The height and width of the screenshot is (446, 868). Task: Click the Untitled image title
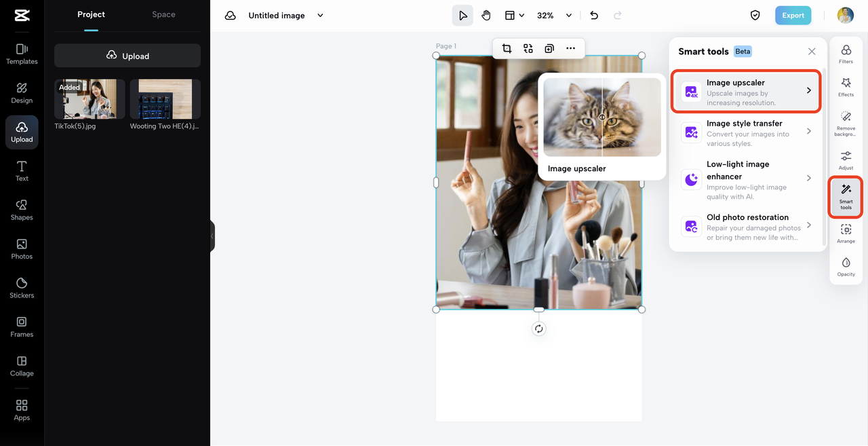point(277,16)
